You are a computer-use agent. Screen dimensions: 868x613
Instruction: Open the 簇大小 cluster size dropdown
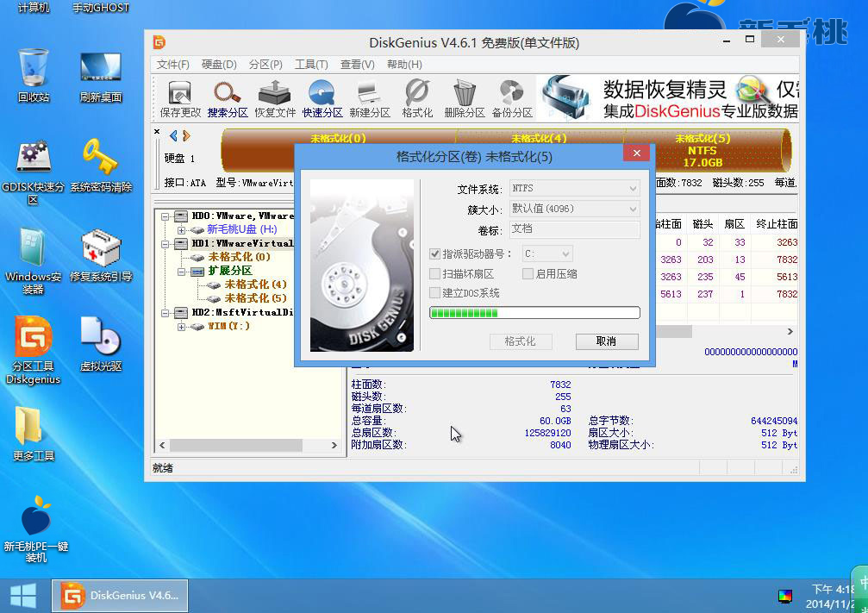(x=575, y=209)
